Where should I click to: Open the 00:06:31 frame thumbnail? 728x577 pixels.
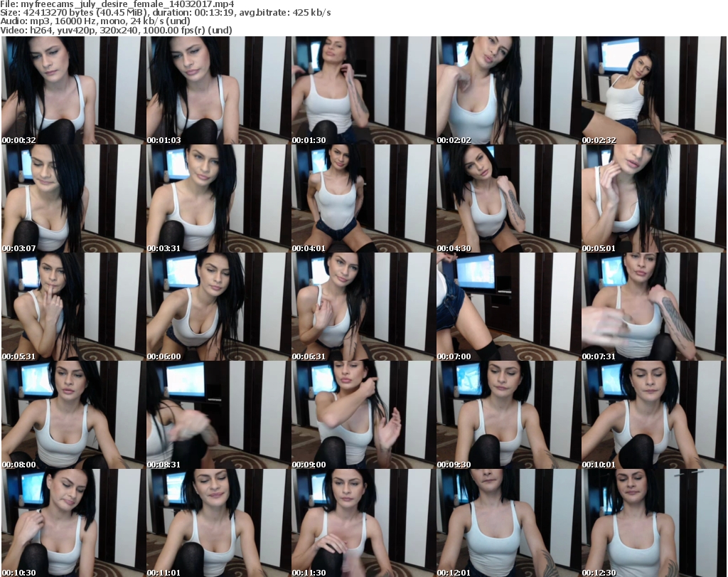[x=363, y=307]
